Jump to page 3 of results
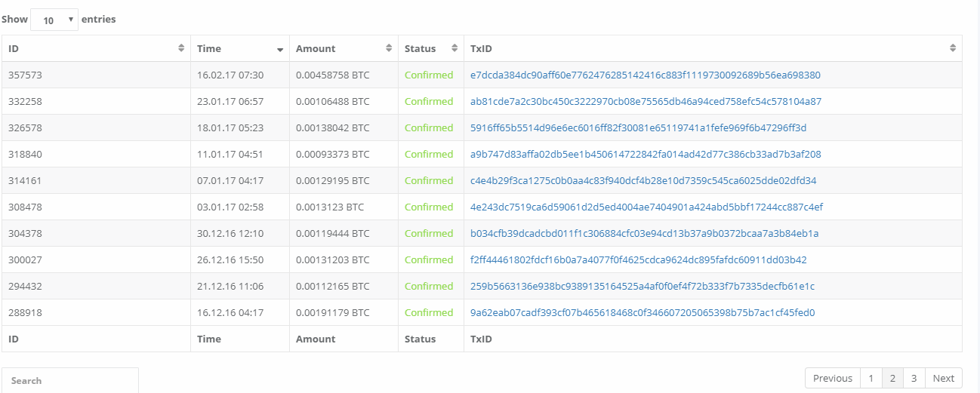Viewport: 980px width, 393px height. click(x=914, y=378)
